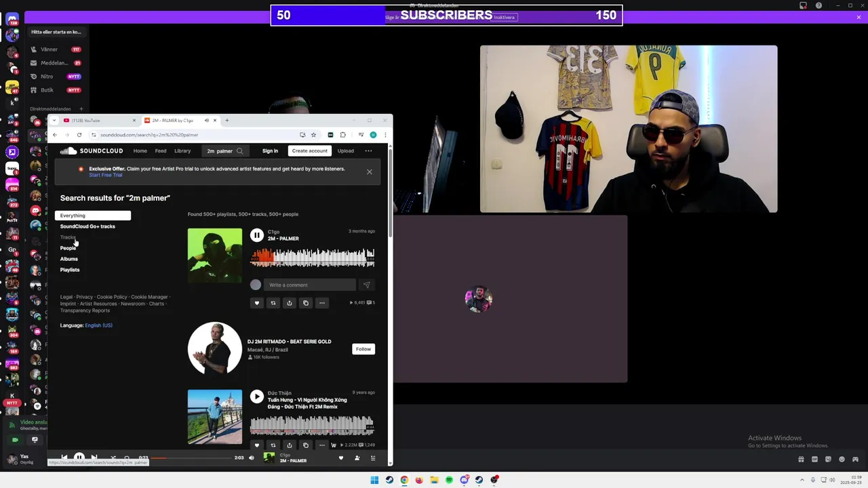The height and width of the screenshot is (488, 868).
Task: Follow DJ 2M RITMADO
Action: (x=363, y=349)
